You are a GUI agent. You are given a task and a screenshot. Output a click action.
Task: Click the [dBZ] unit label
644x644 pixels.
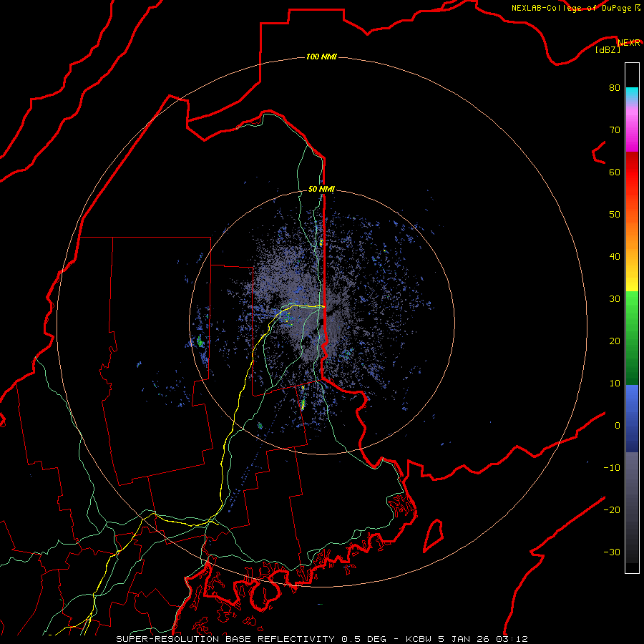tap(608, 49)
